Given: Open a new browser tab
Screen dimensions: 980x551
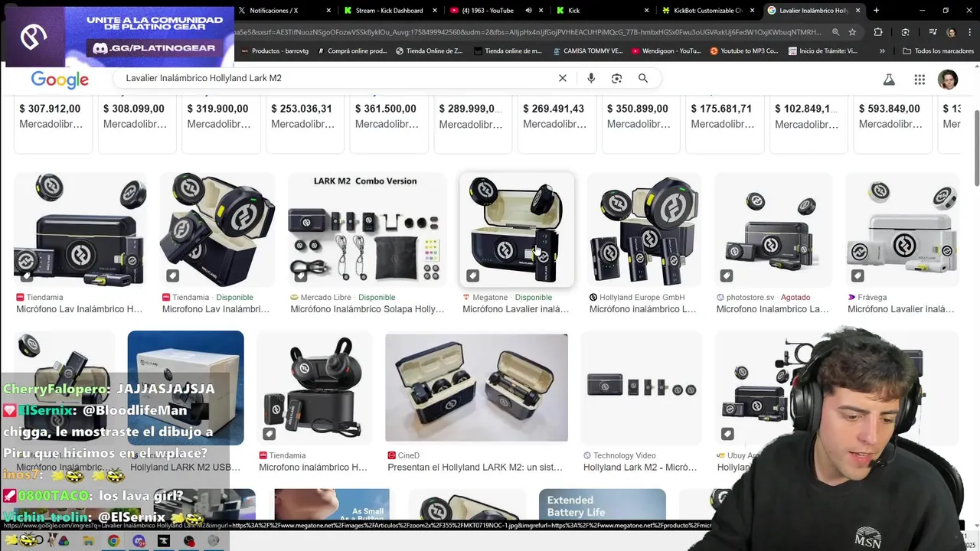Looking at the screenshot, I should point(876,11).
